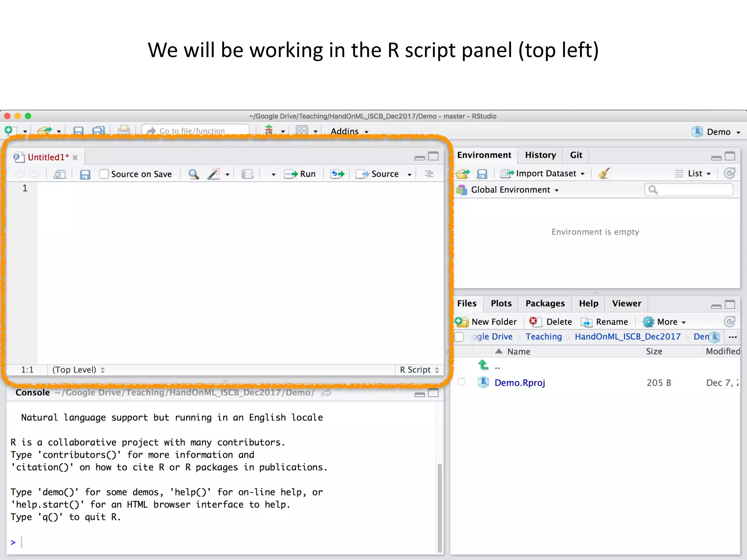Viewport: 747px width, 560px height.
Task: Switch to the Packages tab
Action: coord(545,303)
